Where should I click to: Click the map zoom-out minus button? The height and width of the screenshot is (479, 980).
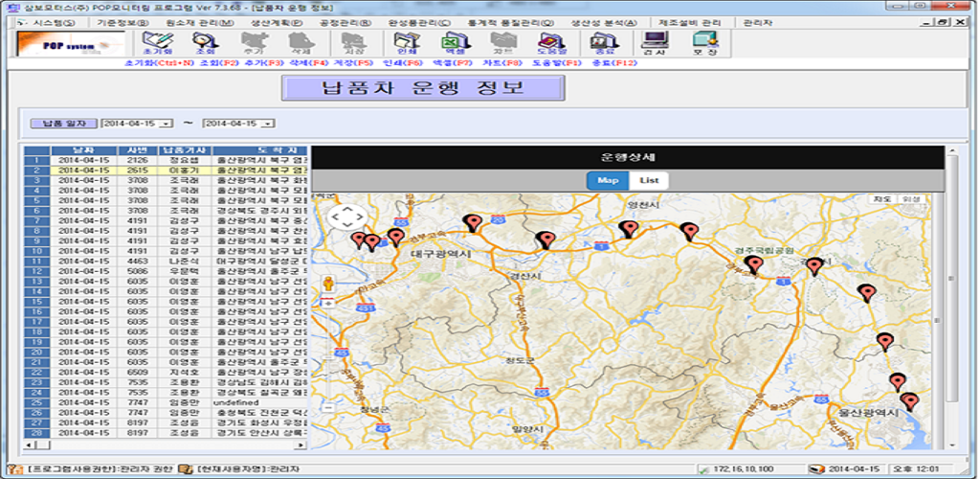point(328,406)
